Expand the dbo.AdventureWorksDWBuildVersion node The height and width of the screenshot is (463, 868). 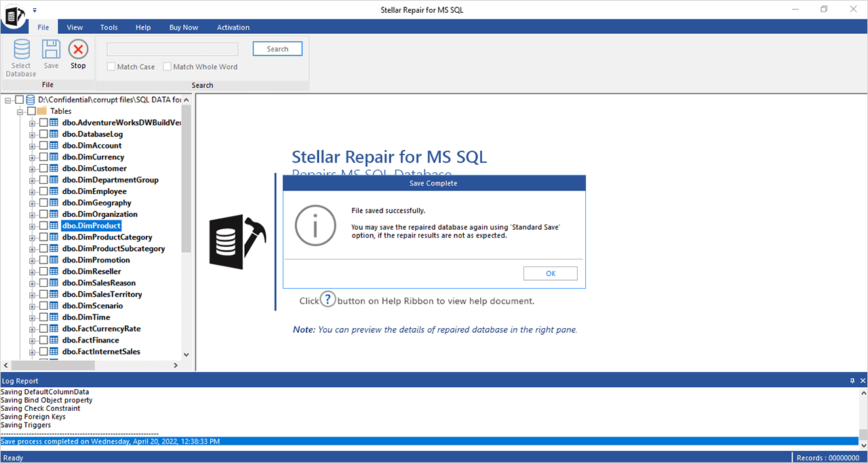point(33,123)
